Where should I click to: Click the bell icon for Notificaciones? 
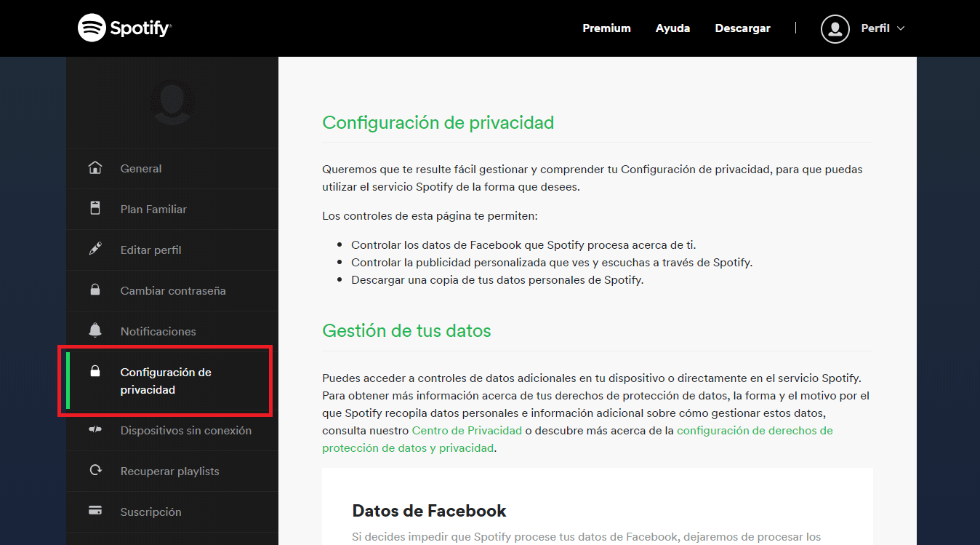coord(95,330)
